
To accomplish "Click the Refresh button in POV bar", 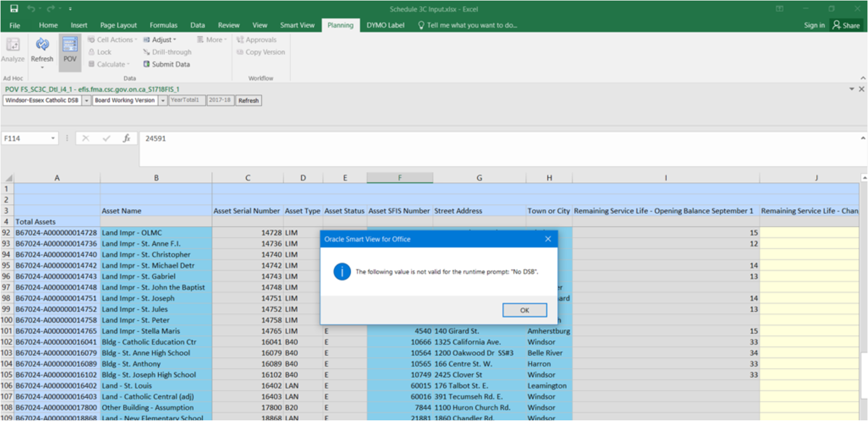I will [x=248, y=101].
